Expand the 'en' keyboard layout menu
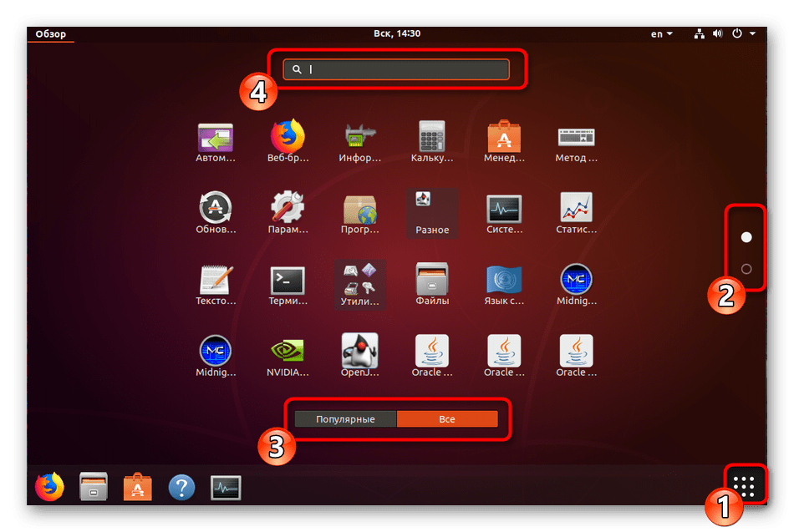 coord(660,33)
